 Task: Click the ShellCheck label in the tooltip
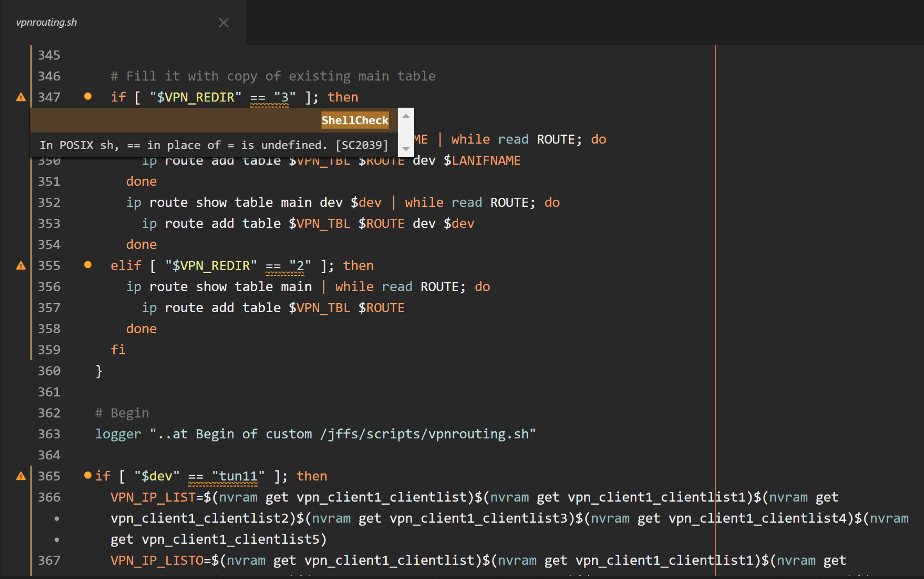pyautogui.click(x=355, y=120)
